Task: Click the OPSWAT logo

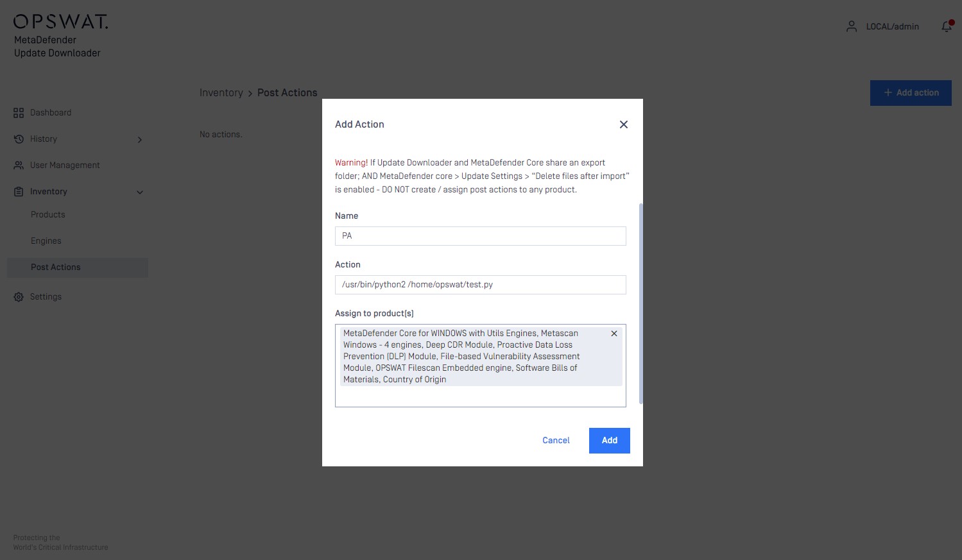Action: [61, 22]
